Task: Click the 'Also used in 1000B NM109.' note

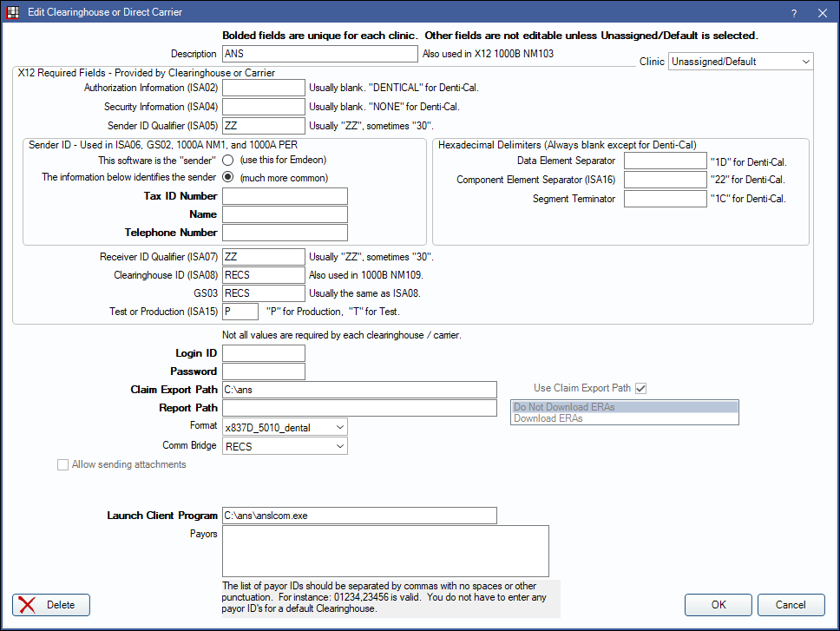Action: (x=366, y=275)
